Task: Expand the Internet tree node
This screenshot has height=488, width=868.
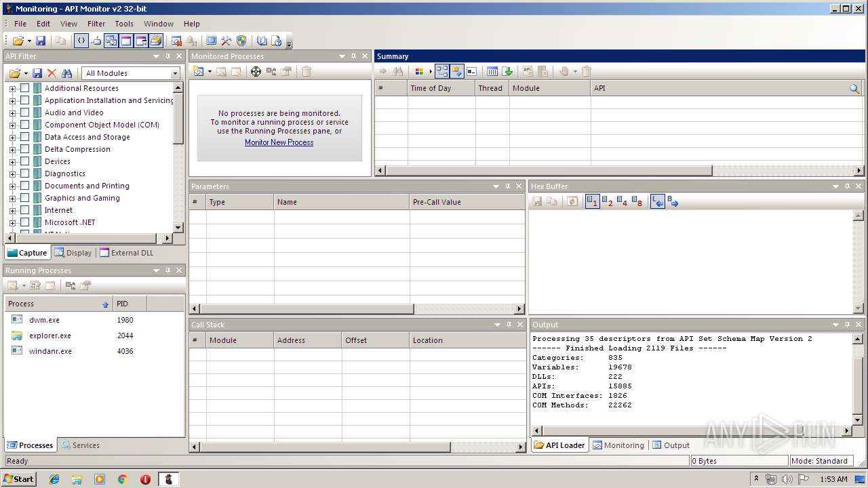Action: [x=12, y=210]
